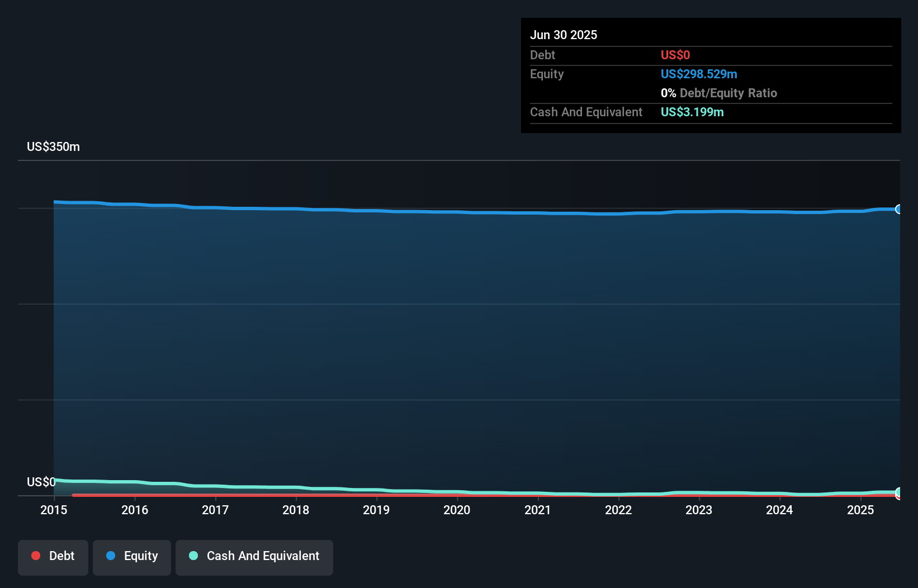Toggle the Debt series visibility

53,557
